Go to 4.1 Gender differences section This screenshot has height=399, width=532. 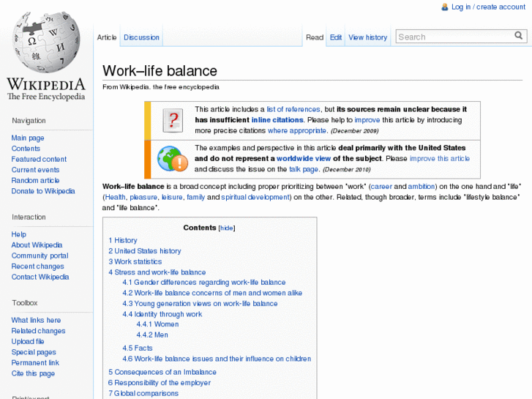pos(204,282)
